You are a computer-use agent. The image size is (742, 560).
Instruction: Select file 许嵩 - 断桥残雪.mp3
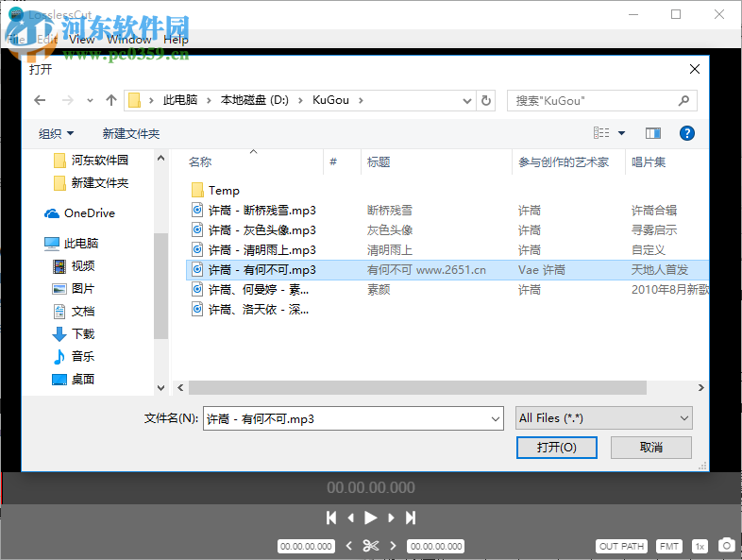pos(254,211)
